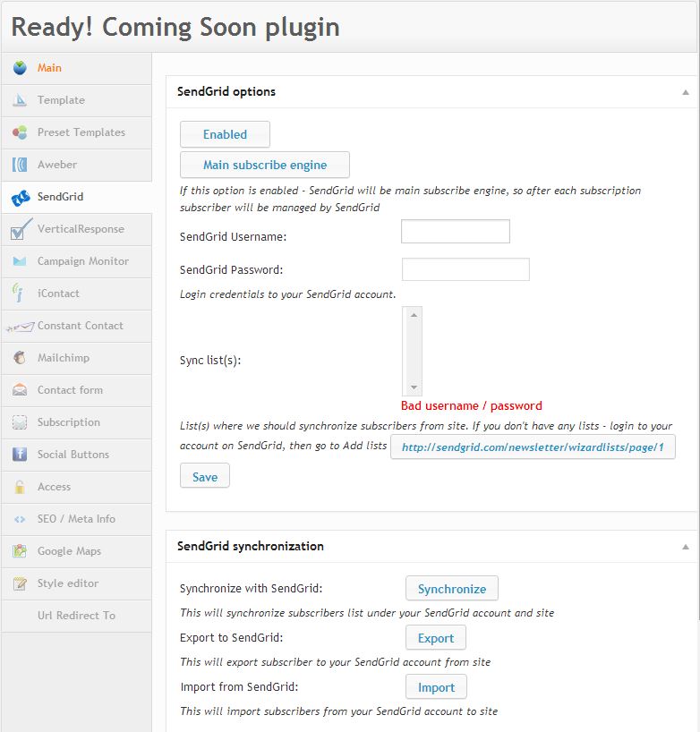Open the Contact form tab
700x732 pixels.
[x=77, y=390]
